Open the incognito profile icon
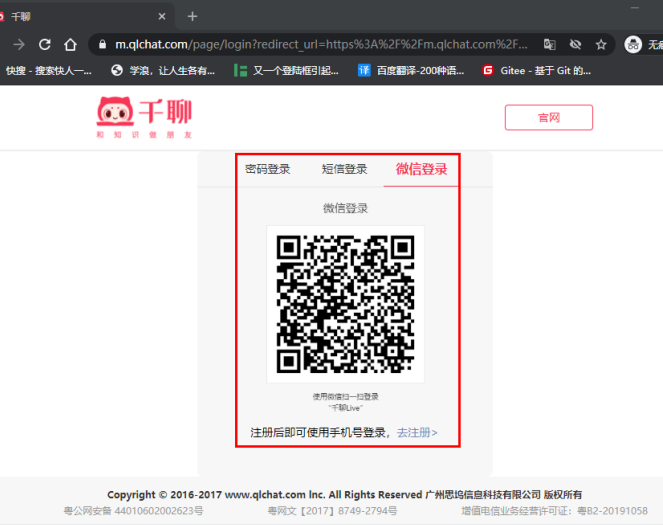This screenshot has width=663, height=525. point(633,44)
